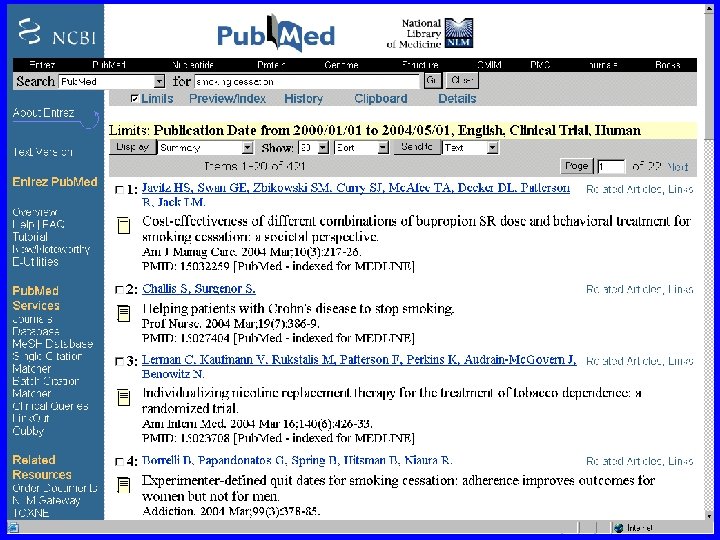The image size is (720, 540).
Task: Open the Lerman C authors link
Action: click(359, 366)
